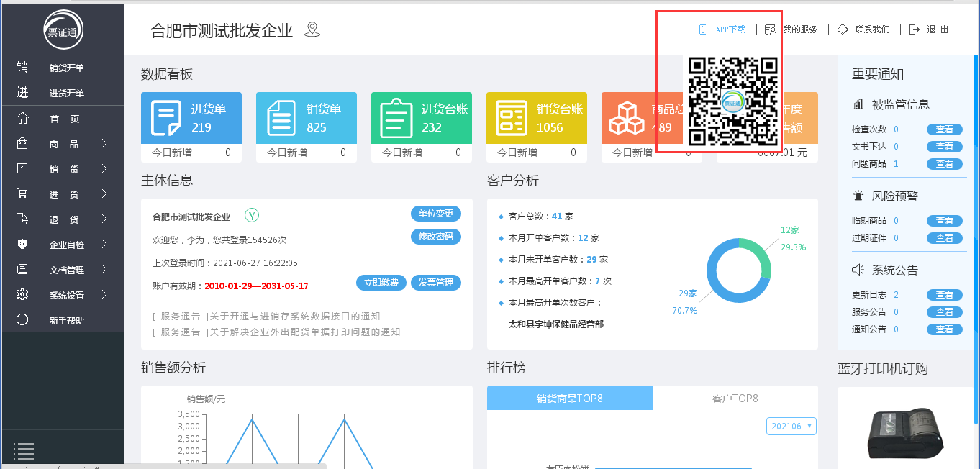980x469 pixels.
Task: Expand the 系统设置 menu chevron
Action: click(x=104, y=295)
